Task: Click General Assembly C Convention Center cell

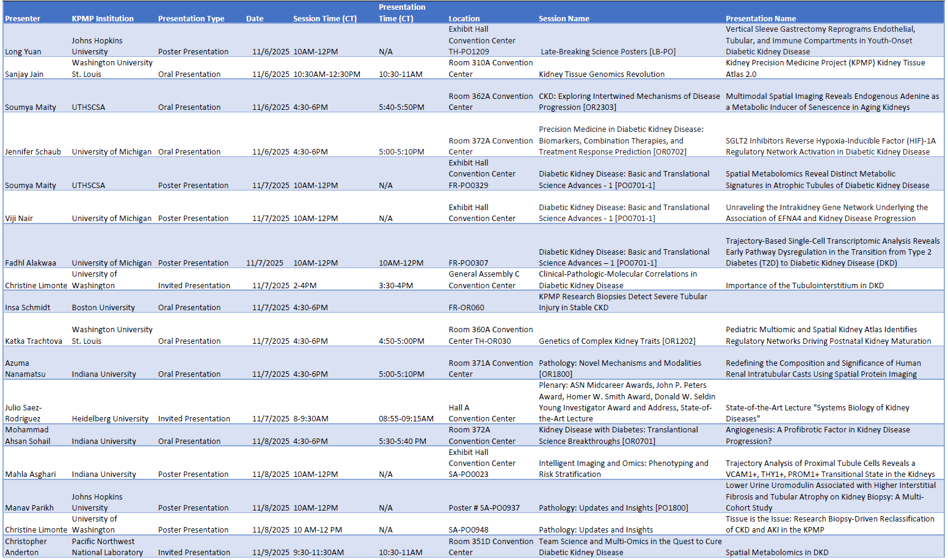Action: pos(484,280)
